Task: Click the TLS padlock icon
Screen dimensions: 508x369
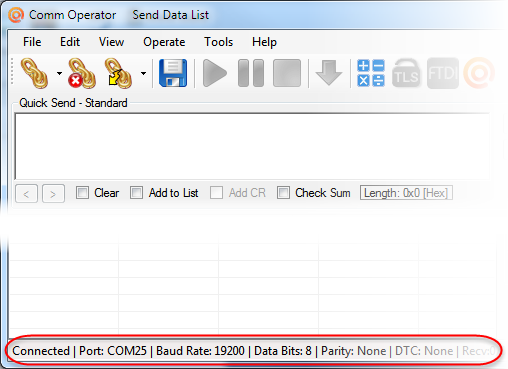Action: 406,73
